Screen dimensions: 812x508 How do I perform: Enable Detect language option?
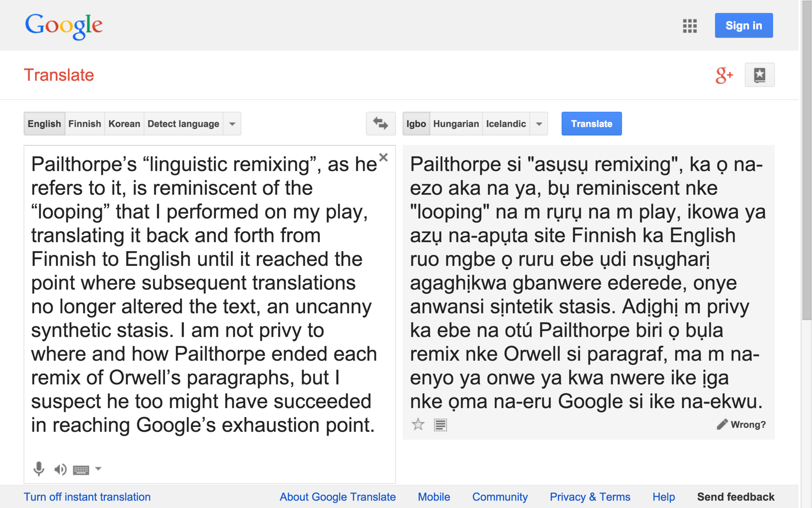click(183, 124)
